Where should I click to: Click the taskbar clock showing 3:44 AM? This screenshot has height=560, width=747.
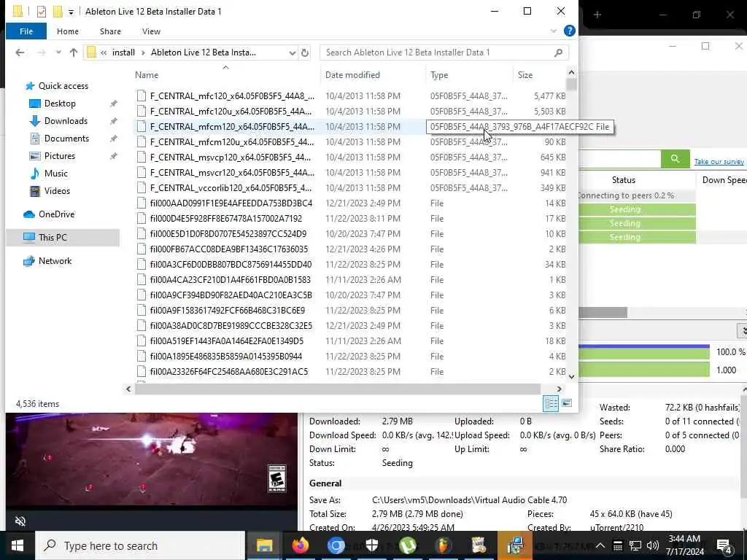[684, 545]
